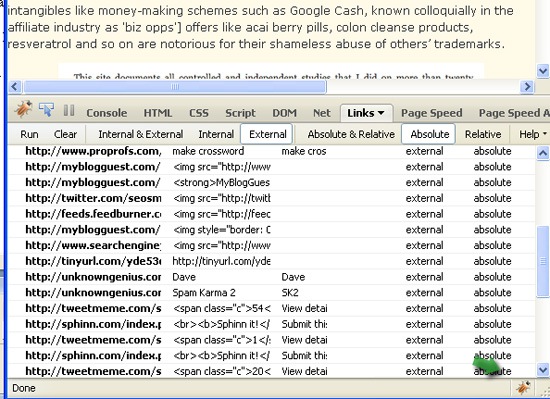
Task: Click the http://www.searchengine link
Action: 93,246
